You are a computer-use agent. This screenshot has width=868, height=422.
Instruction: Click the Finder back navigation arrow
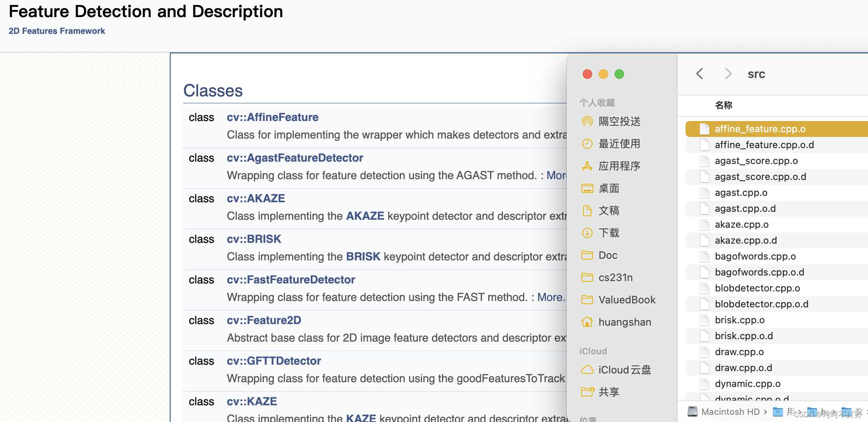699,74
